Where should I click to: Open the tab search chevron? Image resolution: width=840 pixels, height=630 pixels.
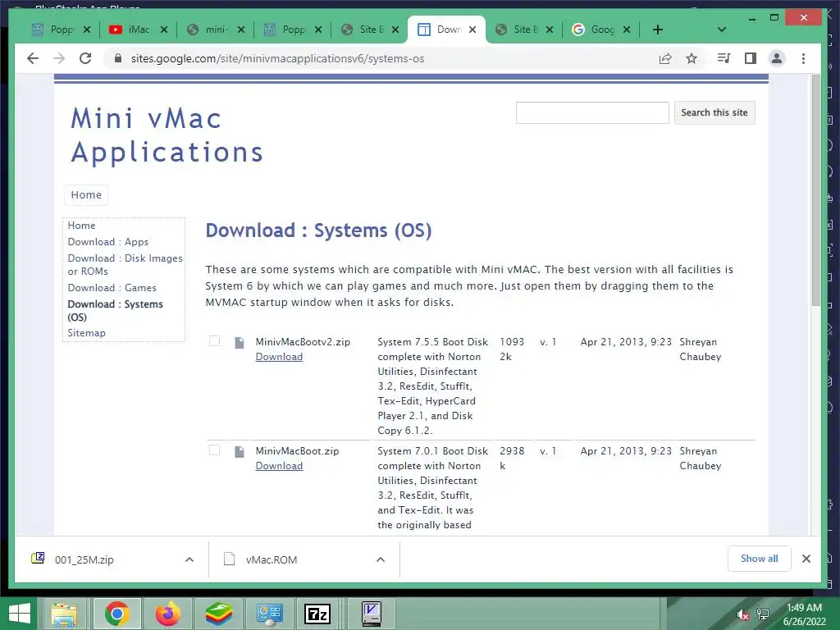point(722,30)
